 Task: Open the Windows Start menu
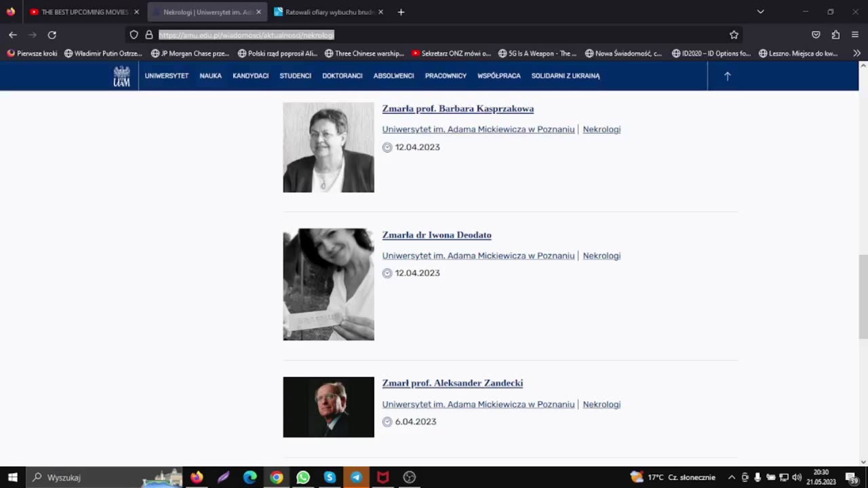(x=12, y=477)
